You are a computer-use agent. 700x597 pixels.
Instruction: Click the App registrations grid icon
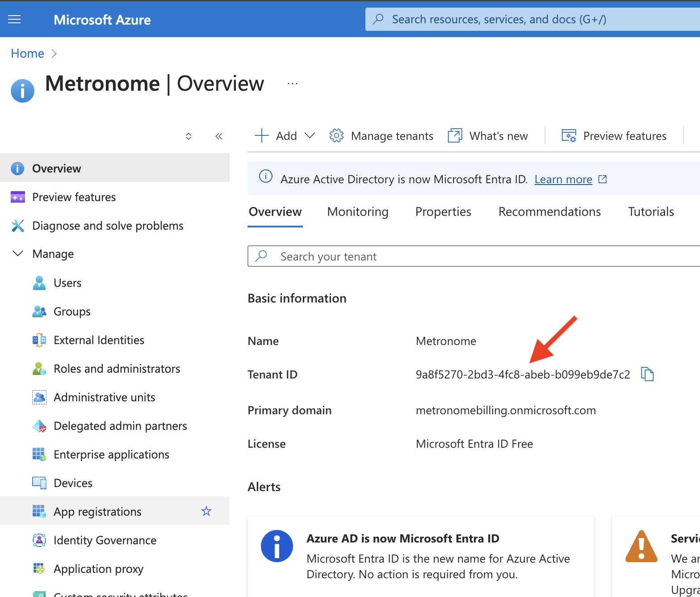coord(39,512)
